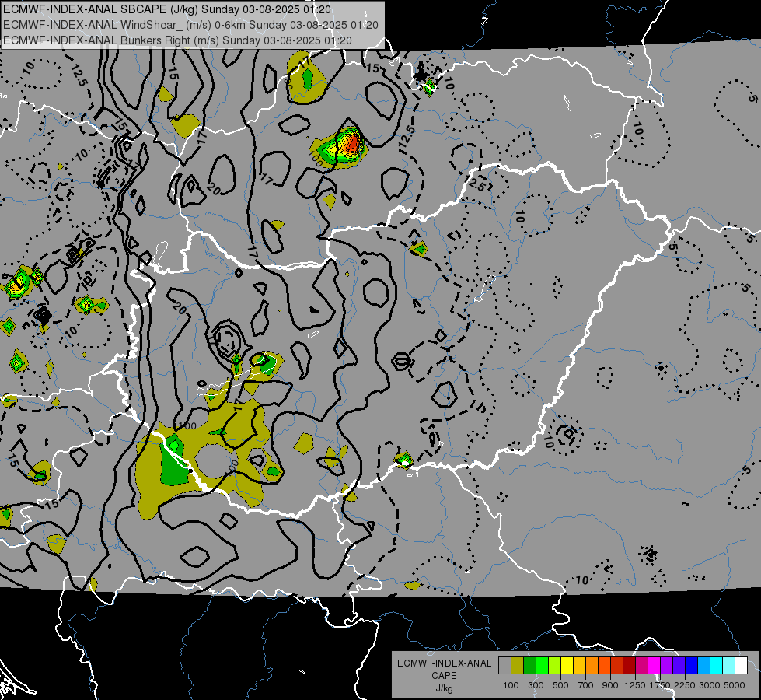Pick the bright green legend swatch

[542, 665]
